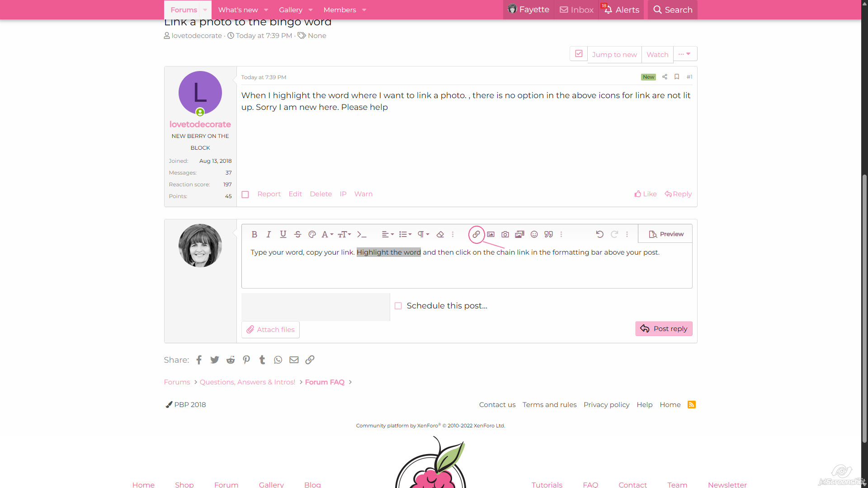Viewport: 868px width, 488px height.
Task: Toggle underline formatting in editor
Action: pos(283,234)
